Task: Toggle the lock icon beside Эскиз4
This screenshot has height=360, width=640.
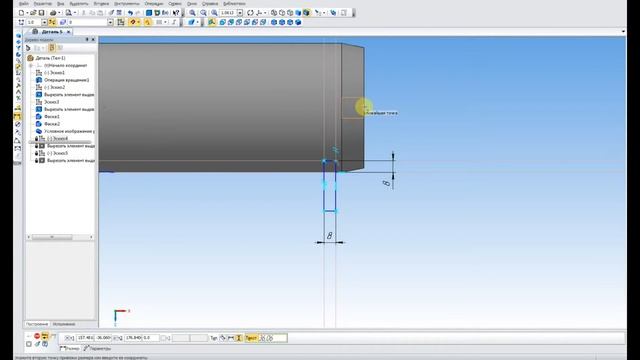Action: (x=36, y=139)
